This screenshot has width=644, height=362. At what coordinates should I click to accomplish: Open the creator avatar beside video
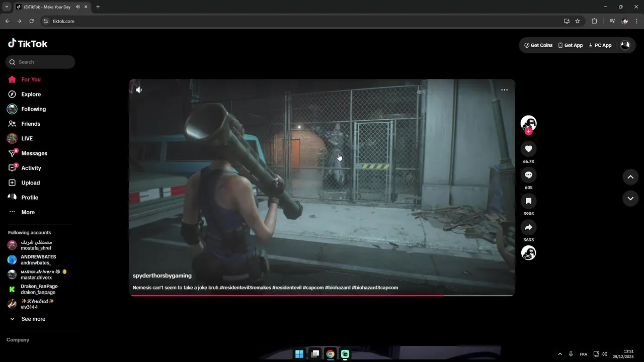click(x=528, y=123)
